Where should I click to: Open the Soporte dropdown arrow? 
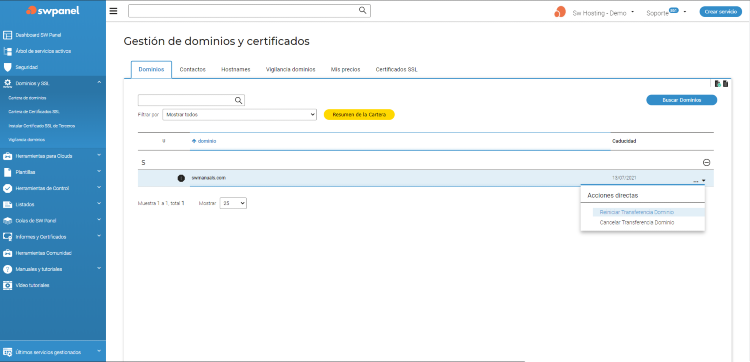685,12
